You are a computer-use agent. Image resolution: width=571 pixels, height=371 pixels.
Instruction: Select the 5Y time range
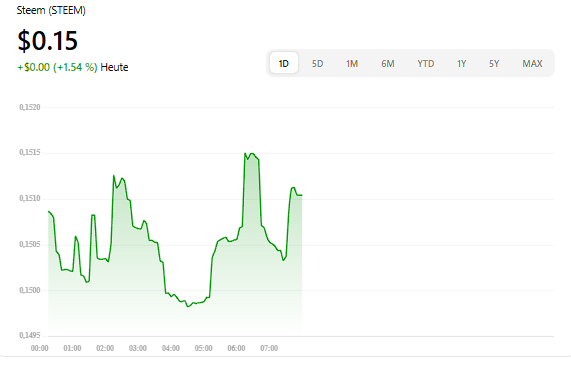click(494, 64)
